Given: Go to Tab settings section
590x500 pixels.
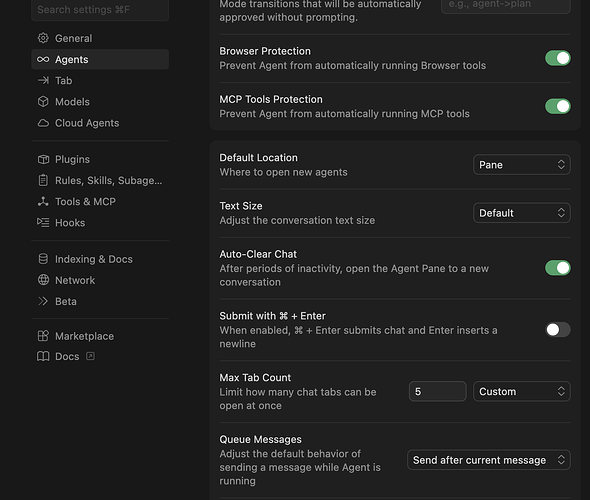Looking at the screenshot, I should pos(100,81).
